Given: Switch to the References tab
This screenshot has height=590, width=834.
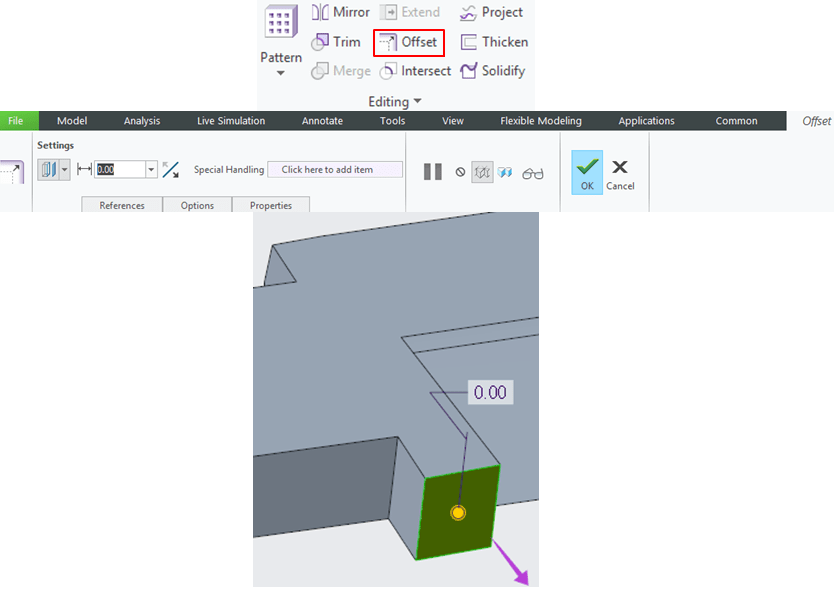Looking at the screenshot, I should (x=121, y=205).
